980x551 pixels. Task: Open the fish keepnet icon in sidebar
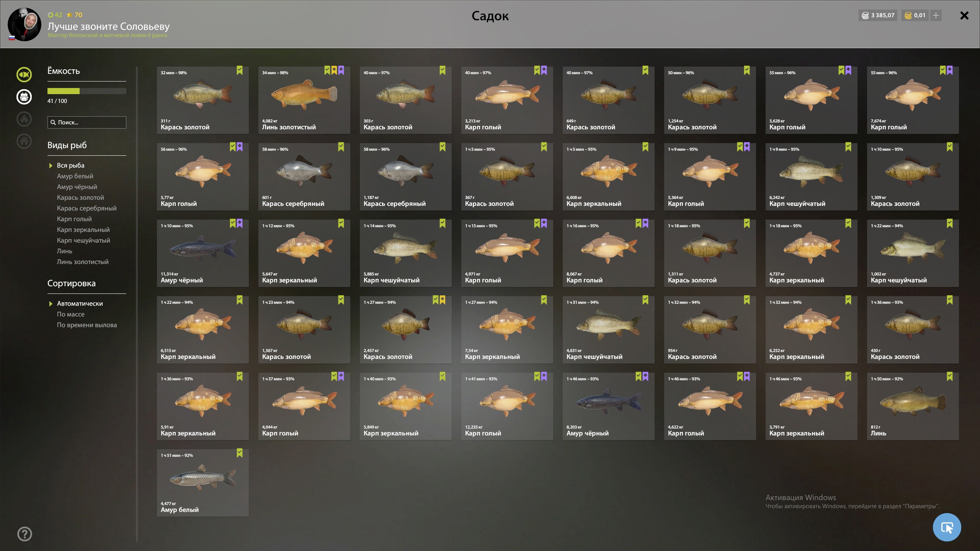[24, 75]
